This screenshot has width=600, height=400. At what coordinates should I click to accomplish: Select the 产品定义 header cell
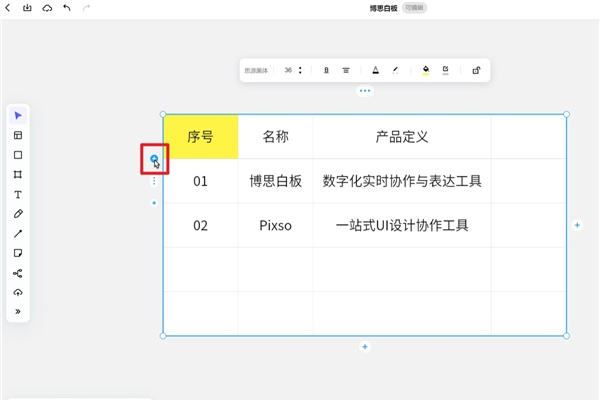[402, 137]
